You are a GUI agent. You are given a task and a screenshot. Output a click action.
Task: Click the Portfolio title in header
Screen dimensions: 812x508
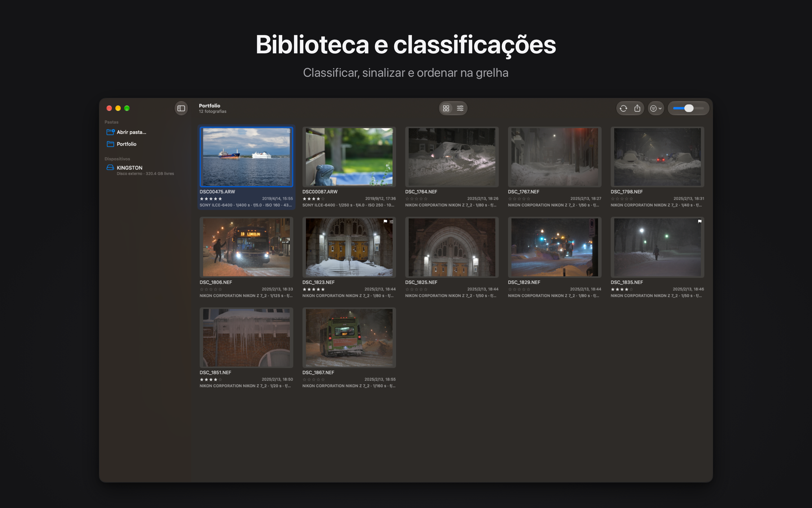[209, 106]
